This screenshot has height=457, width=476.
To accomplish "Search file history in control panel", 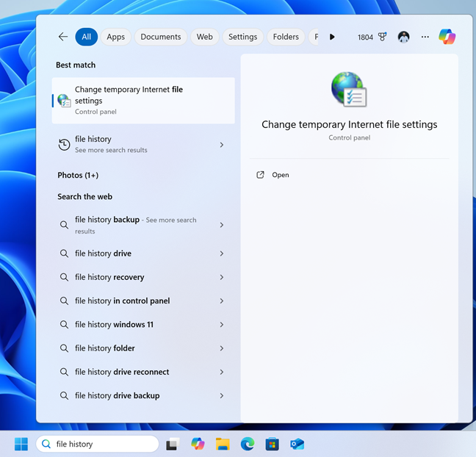I will pos(143,301).
